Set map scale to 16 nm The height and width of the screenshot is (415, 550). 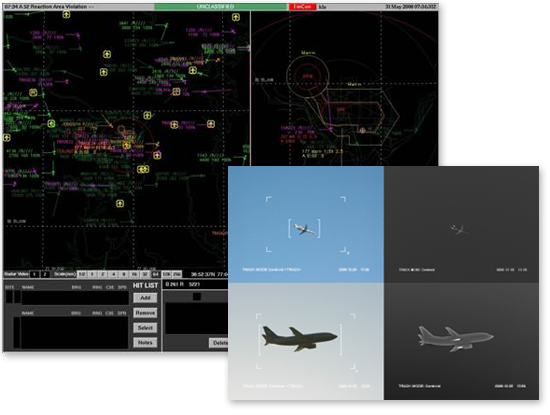(x=134, y=274)
